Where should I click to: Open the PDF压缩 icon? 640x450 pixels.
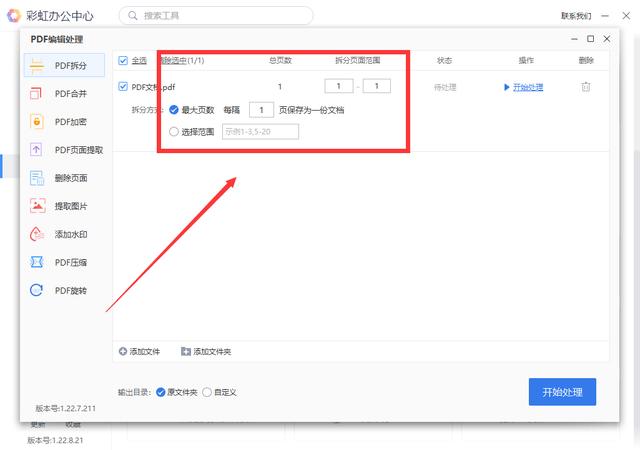[x=36, y=262]
